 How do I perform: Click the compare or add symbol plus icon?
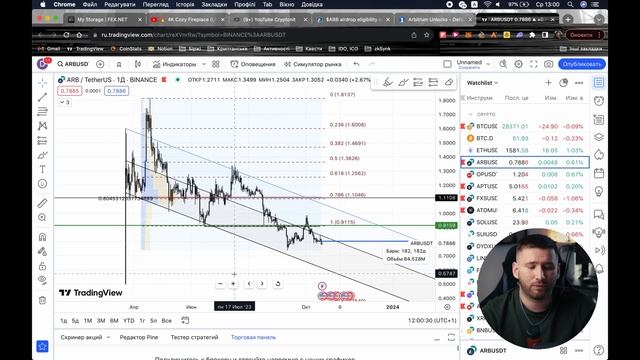(x=100, y=64)
